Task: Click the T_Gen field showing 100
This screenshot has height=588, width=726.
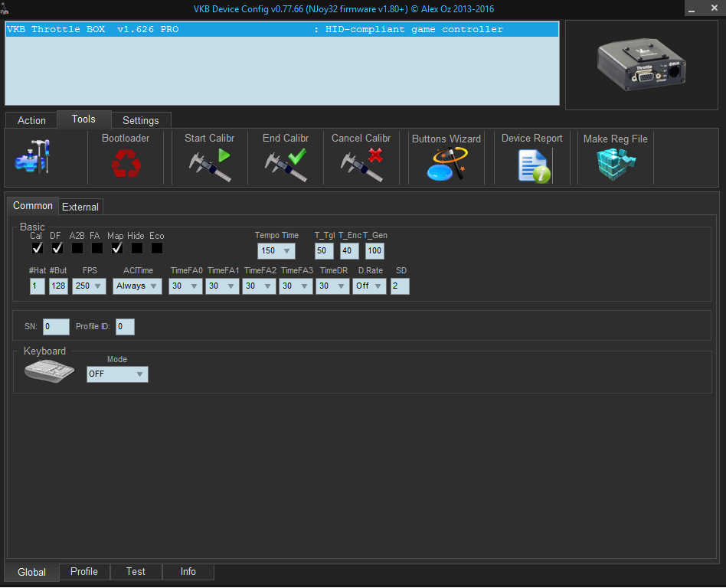Action: click(x=374, y=251)
